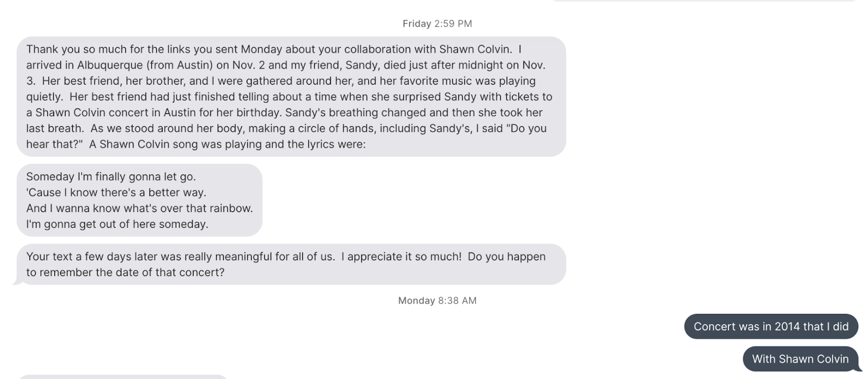This screenshot has height=379, width=868.
Task: Click the Friday 2:59 PM timestamp
Action: coord(437,24)
